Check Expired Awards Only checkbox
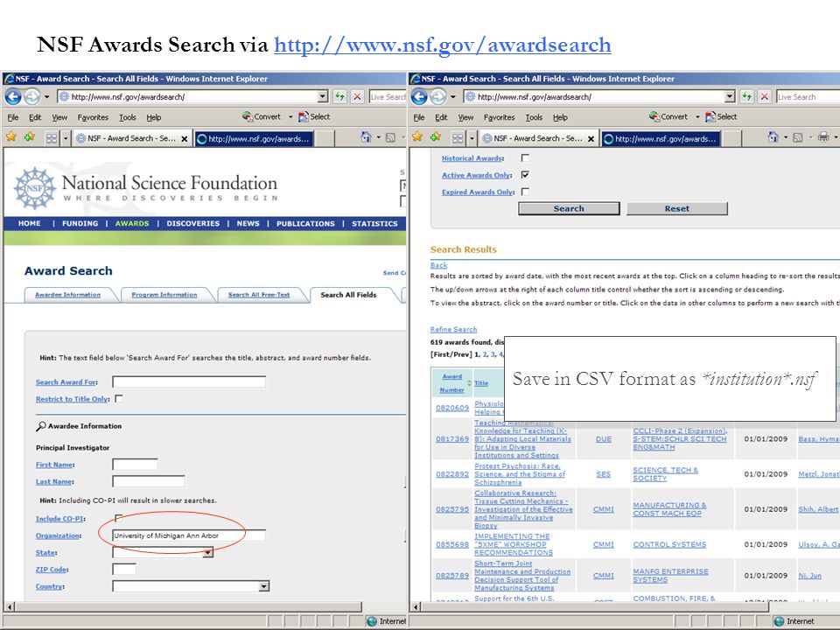The width and height of the screenshot is (840, 630). 525,192
